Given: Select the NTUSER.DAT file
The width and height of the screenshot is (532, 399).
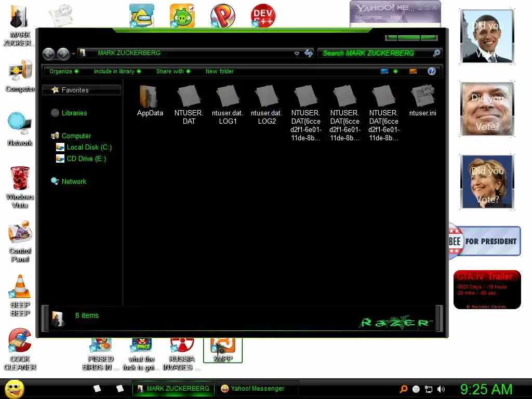Looking at the screenshot, I should pyautogui.click(x=189, y=105).
